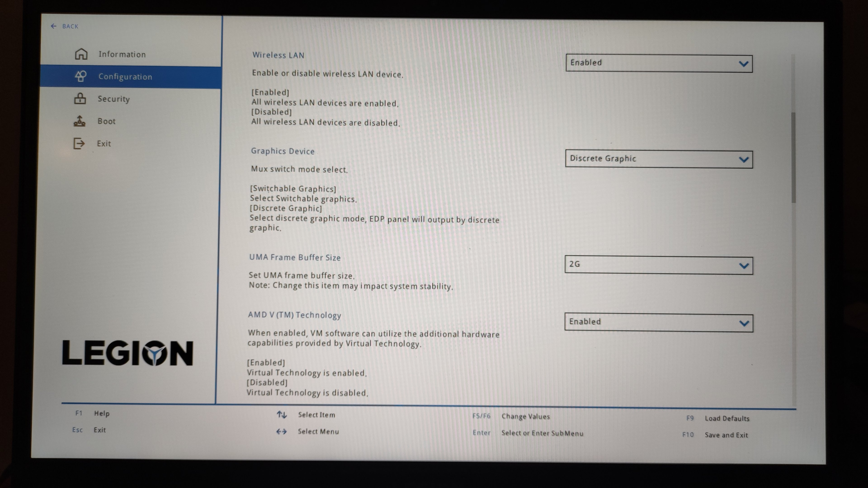This screenshot has width=868, height=488.
Task: Expand the Graphics Device dropdown arrow
Action: (743, 160)
